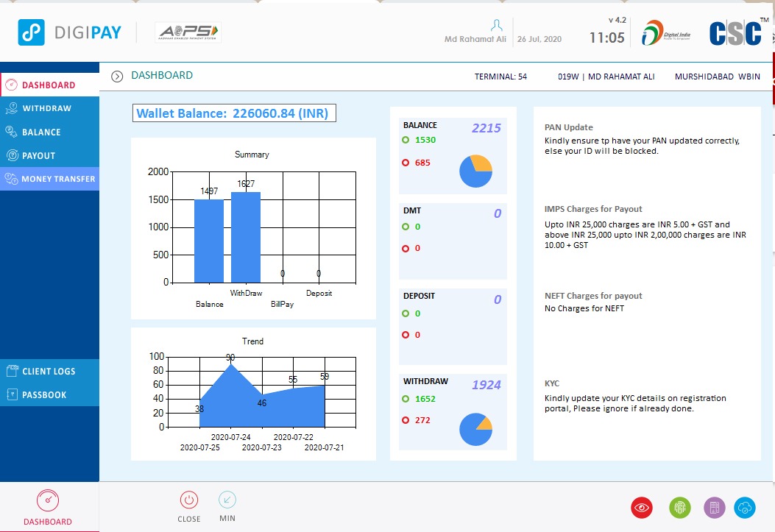
Task: Click the green fingerprint icon
Action: tap(679, 507)
